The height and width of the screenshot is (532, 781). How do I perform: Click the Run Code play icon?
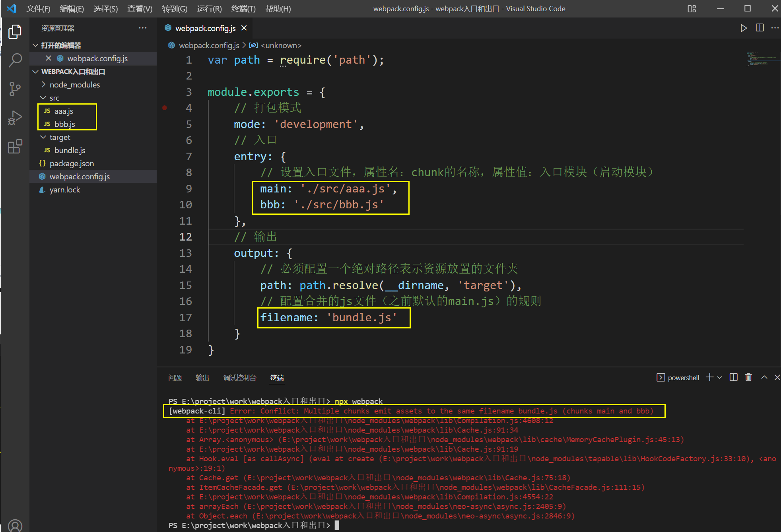[743, 28]
